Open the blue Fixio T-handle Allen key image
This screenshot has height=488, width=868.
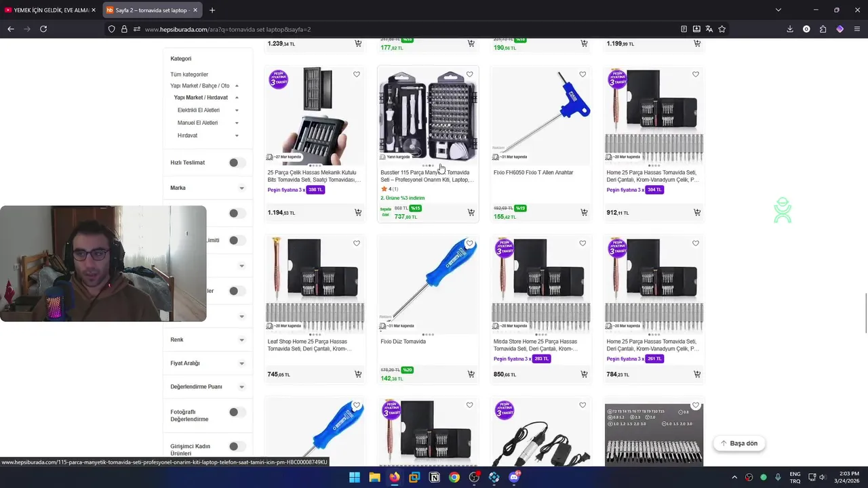coord(540,115)
